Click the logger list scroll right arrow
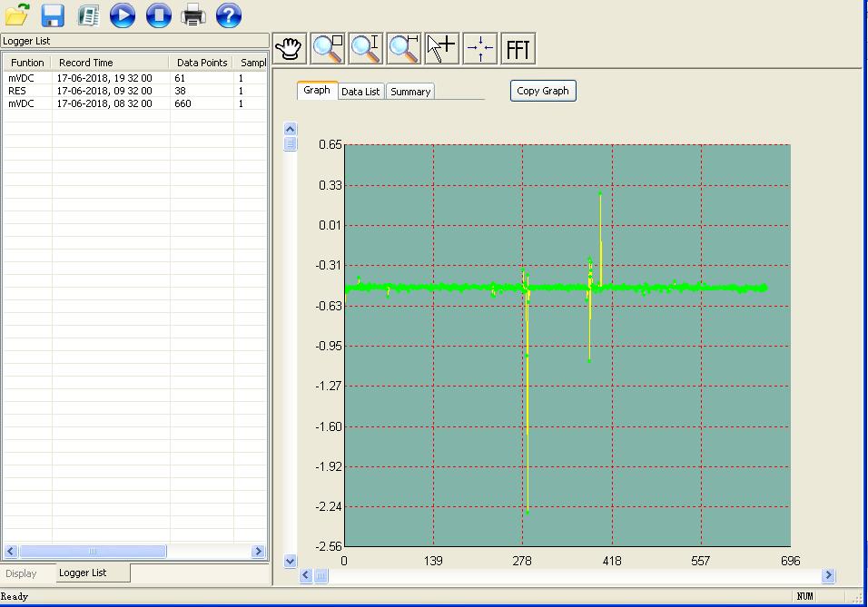Image resolution: width=868 pixels, height=607 pixels. click(258, 551)
